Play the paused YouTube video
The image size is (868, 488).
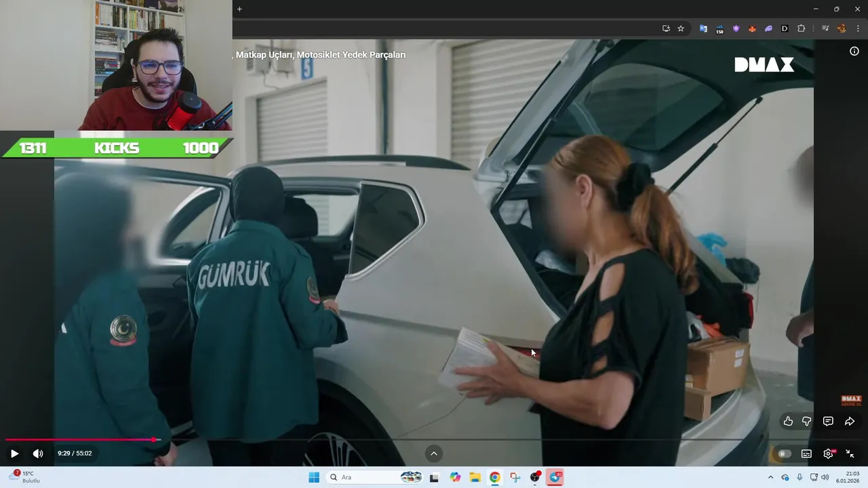14,453
